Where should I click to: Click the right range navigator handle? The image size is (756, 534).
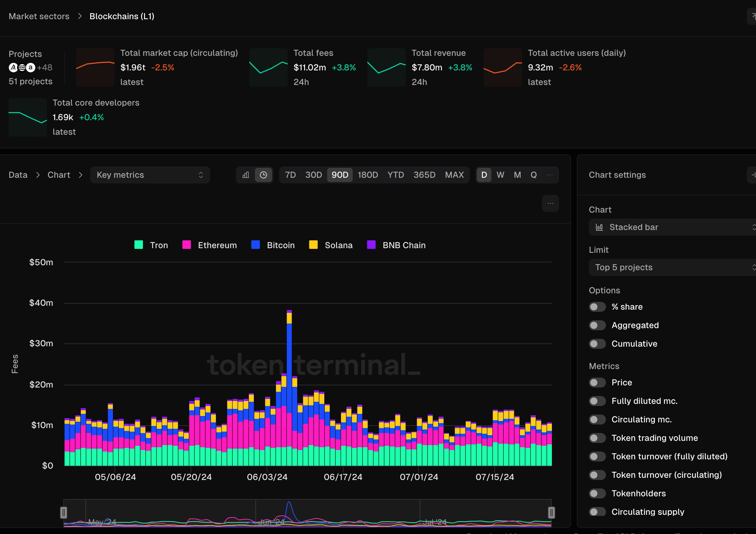click(x=552, y=513)
